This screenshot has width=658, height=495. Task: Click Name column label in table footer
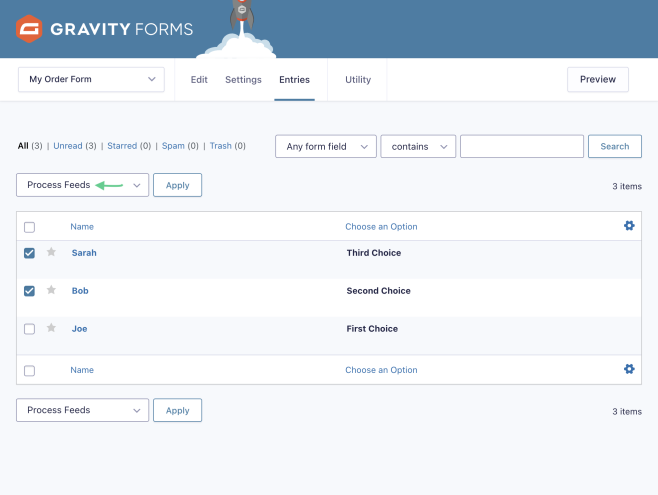(82, 370)
